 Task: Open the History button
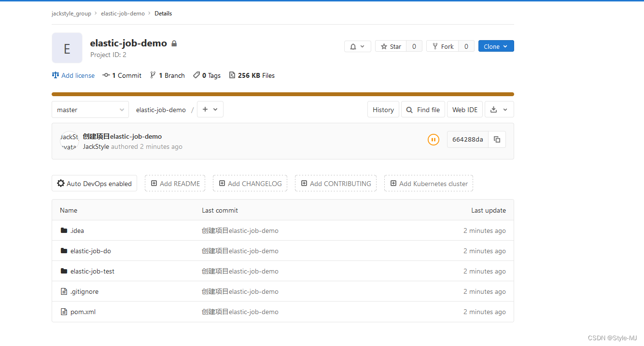point(383,110)
